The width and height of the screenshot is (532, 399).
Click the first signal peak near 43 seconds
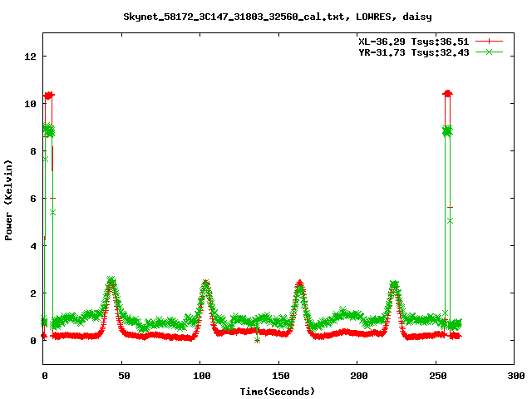point(111,281)
